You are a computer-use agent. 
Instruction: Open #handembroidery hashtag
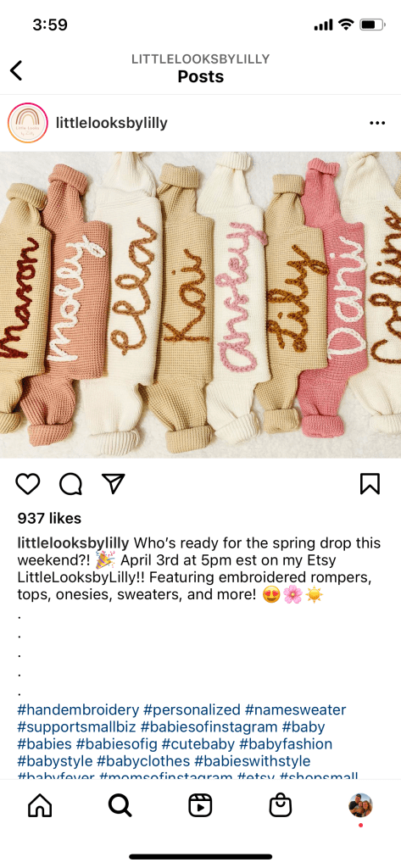78,709
